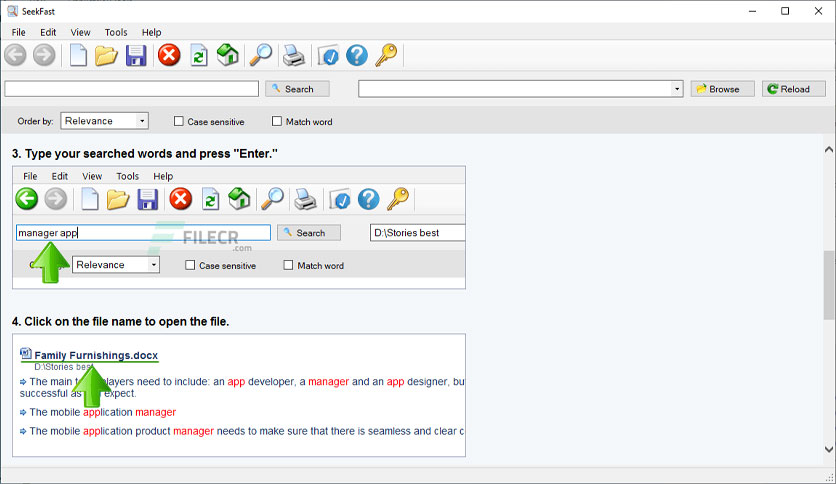Viewport: 836px width, 484px height.
Task: Click the Reload button
Action: pyautogui.click(x=793, y=89)
